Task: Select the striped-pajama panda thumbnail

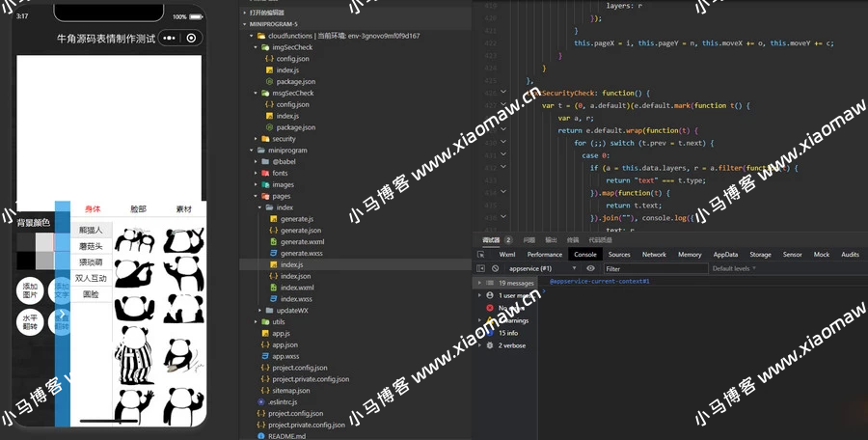Action: 134,355
